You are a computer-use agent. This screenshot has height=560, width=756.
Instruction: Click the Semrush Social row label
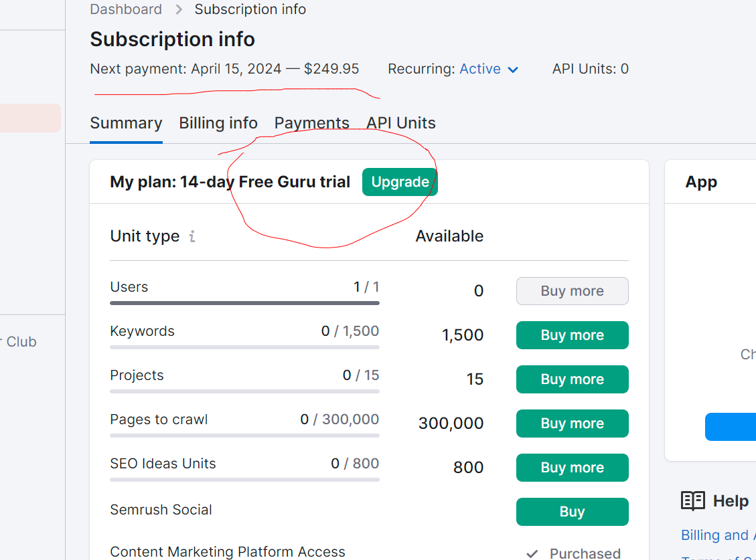coord(161,510)
